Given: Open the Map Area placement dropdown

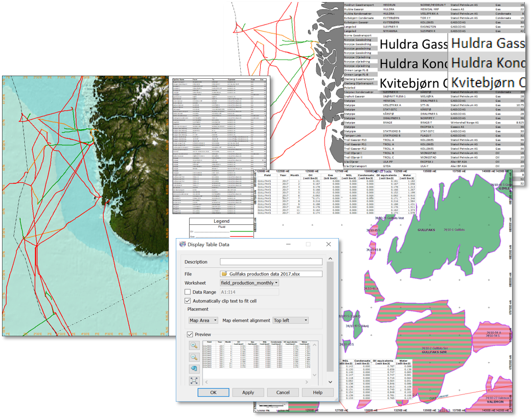Looking at the screenshot, I should click(203, 320).
